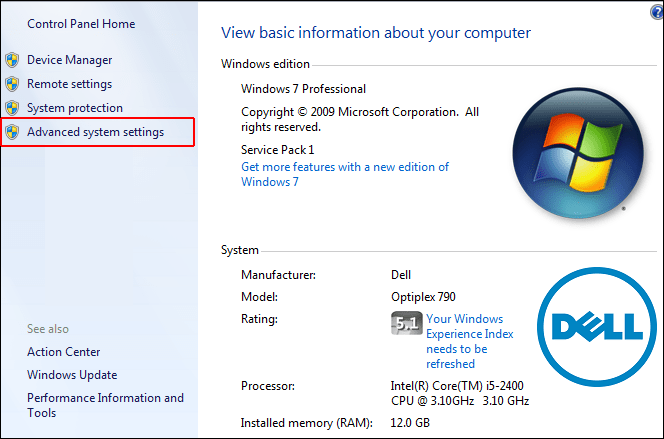
Task: Click the Windows Experience Index refresh link
Action: (470, 342)
